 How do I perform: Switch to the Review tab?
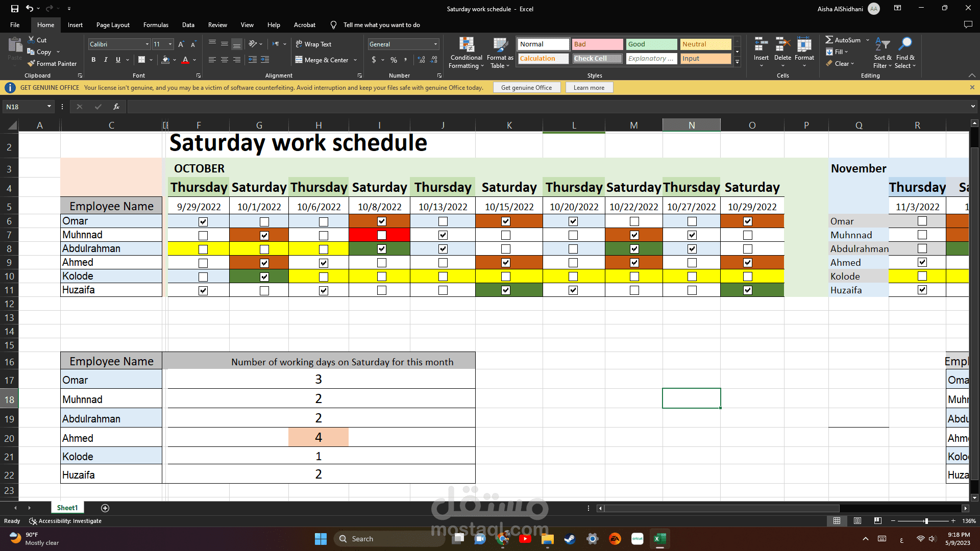pos(217,24)
